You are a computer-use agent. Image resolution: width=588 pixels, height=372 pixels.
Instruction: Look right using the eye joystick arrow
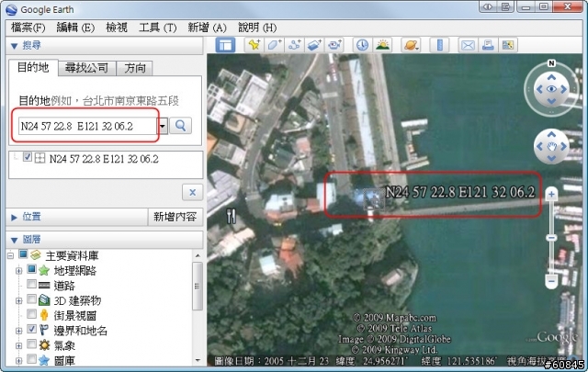point(563,89)
